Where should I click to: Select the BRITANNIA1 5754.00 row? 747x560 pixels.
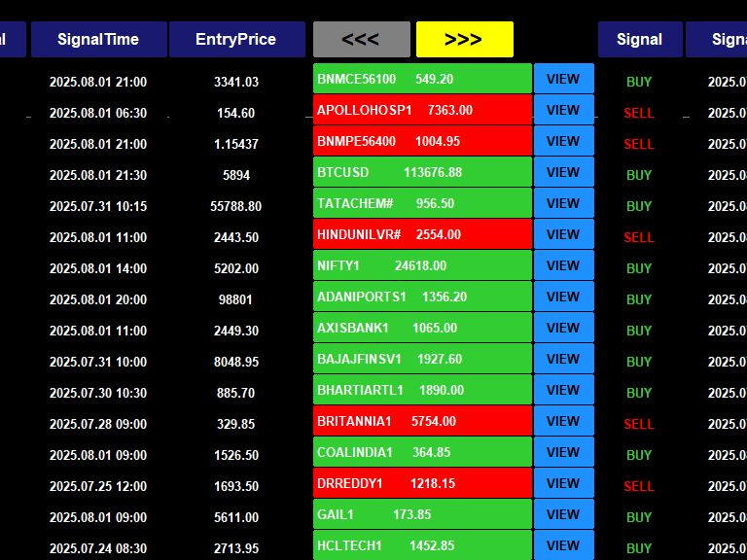(x=422, y=421)
